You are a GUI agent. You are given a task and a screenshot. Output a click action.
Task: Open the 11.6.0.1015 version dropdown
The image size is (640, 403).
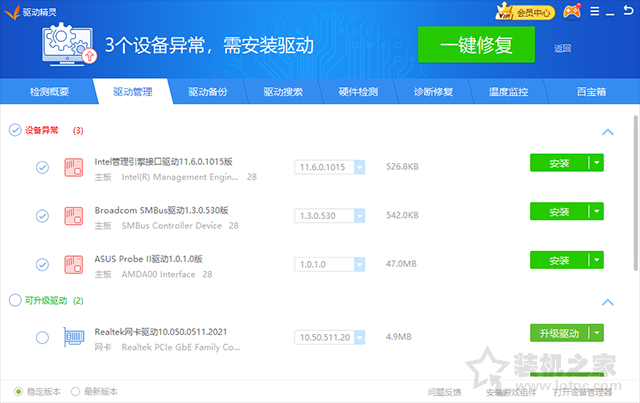tap(360, 167)
